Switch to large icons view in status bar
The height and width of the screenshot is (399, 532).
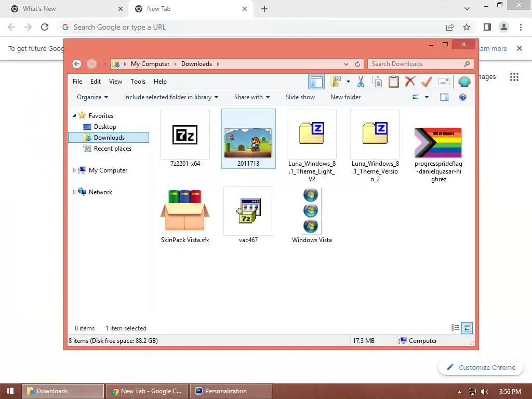coord(467,328)
